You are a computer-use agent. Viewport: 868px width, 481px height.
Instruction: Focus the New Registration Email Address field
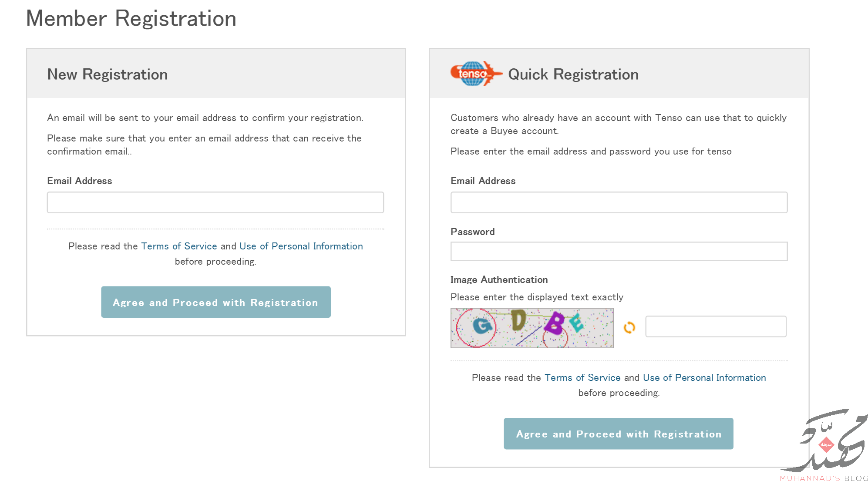(215, 202)
